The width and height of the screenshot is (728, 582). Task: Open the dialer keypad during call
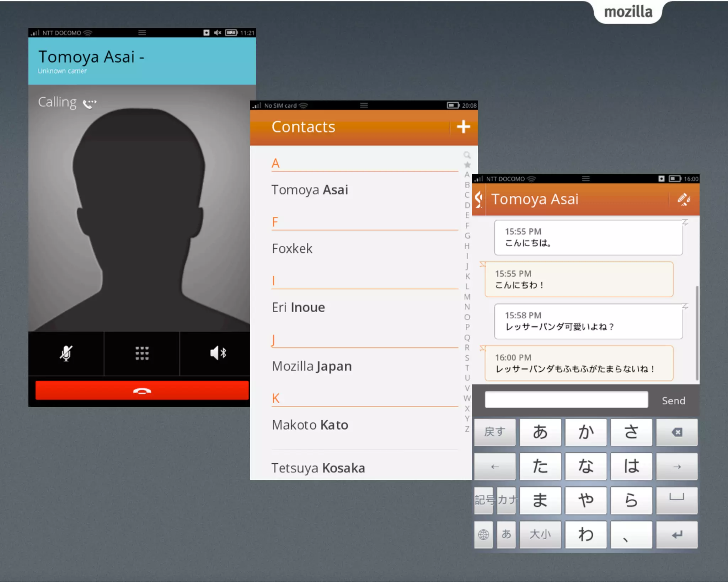click(142, 353)
